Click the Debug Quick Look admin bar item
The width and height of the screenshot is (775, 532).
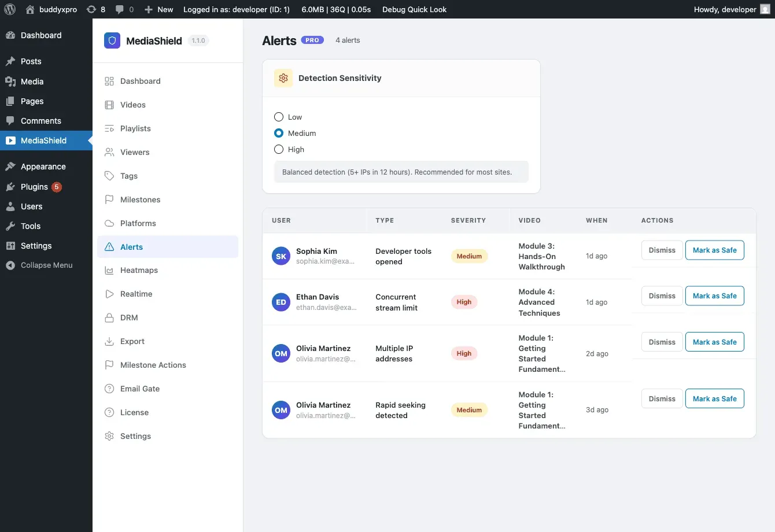coord(415,9)
